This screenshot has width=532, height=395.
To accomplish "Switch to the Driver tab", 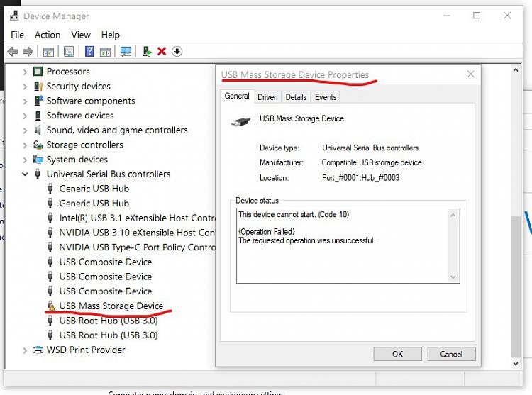I will coord(267,97).
